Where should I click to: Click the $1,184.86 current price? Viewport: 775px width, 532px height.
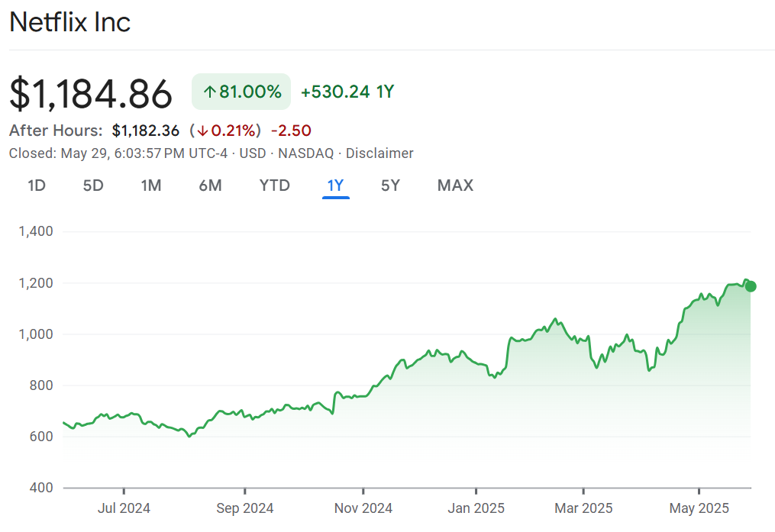pos(92,94)
